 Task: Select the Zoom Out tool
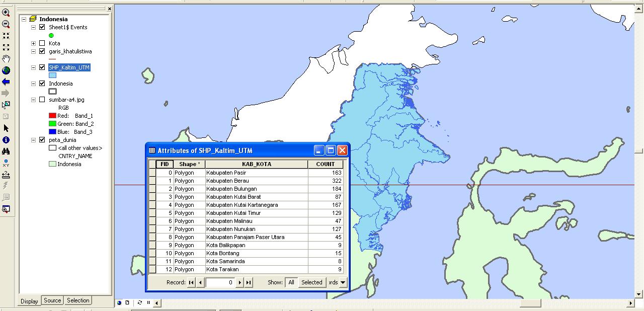pyautogui.click(x=7, y=24)
